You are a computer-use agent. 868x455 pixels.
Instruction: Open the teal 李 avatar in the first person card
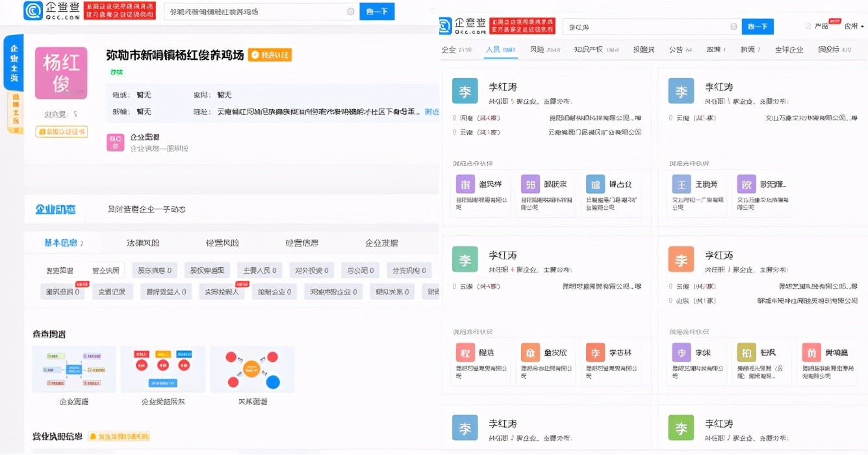tap(465, 91)
